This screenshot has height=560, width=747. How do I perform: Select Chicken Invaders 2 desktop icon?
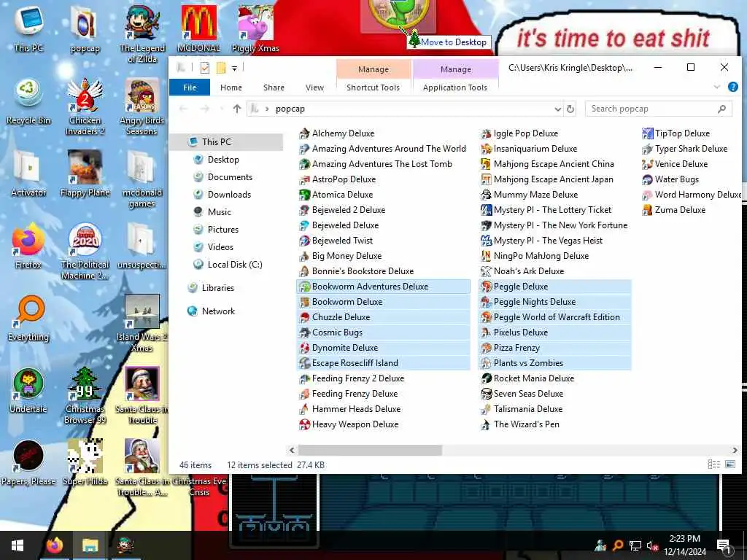point(85,106)
